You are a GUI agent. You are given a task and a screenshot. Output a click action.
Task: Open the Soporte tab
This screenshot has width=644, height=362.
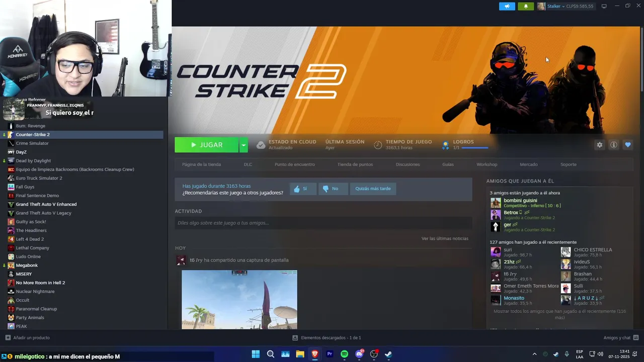point(569,164)
